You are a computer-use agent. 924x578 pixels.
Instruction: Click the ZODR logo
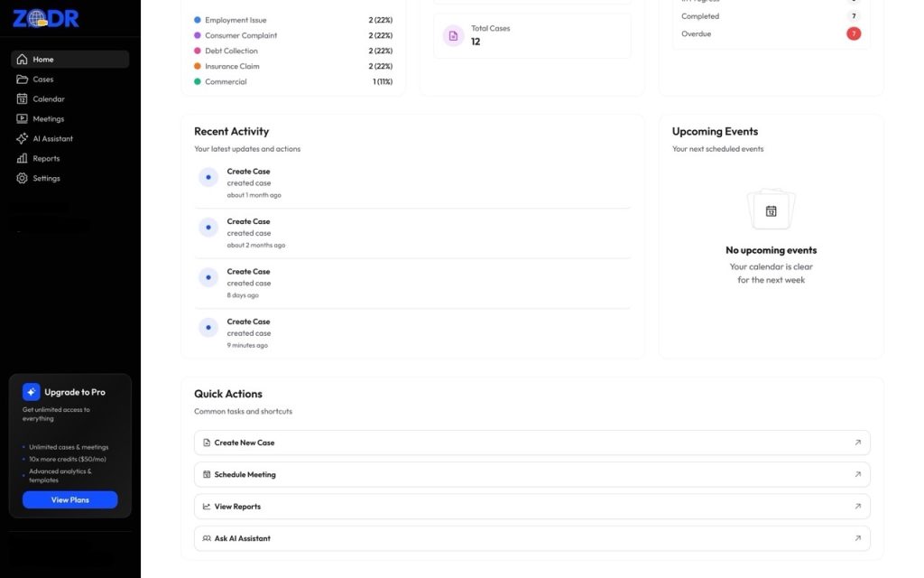(46, 18)
